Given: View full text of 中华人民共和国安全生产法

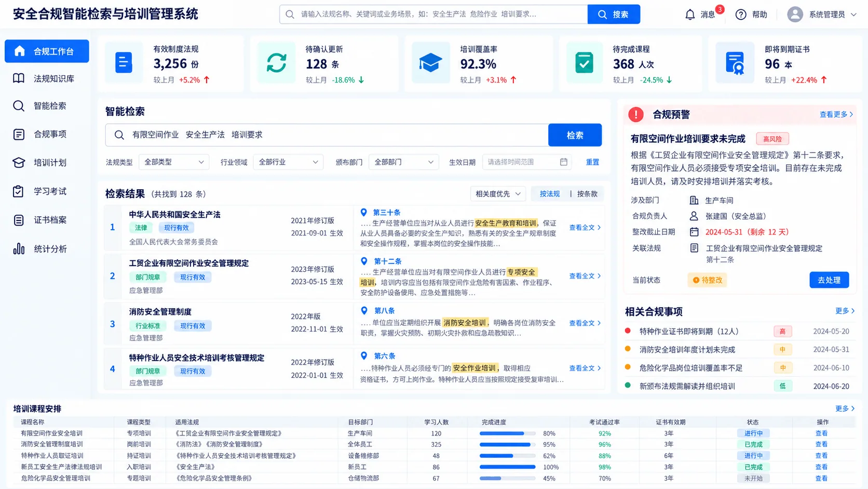Looking at the screenshot, I should pos(585,228).
